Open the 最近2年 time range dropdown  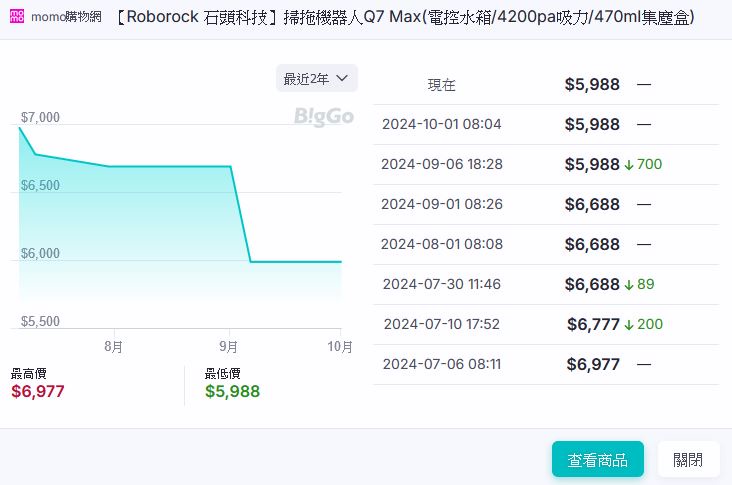pyautogui.click(x=316, y=78)
